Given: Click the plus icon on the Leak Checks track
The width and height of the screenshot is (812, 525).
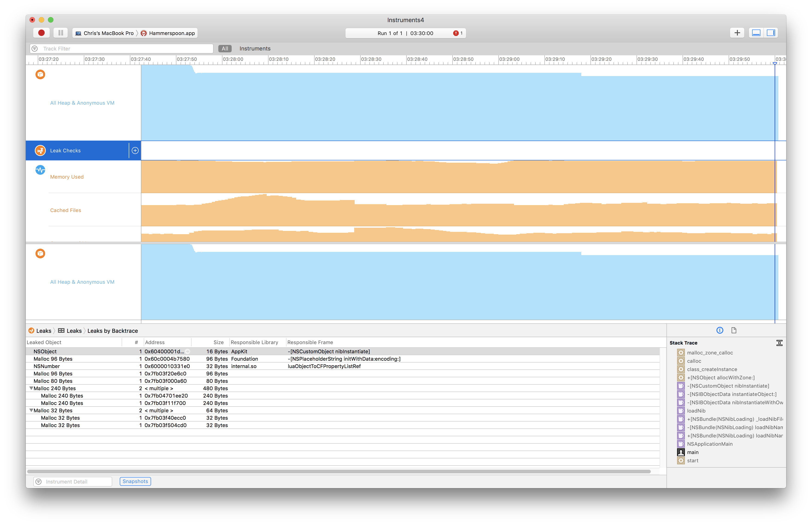Looking at the screenshot, I should click(135, 150).
